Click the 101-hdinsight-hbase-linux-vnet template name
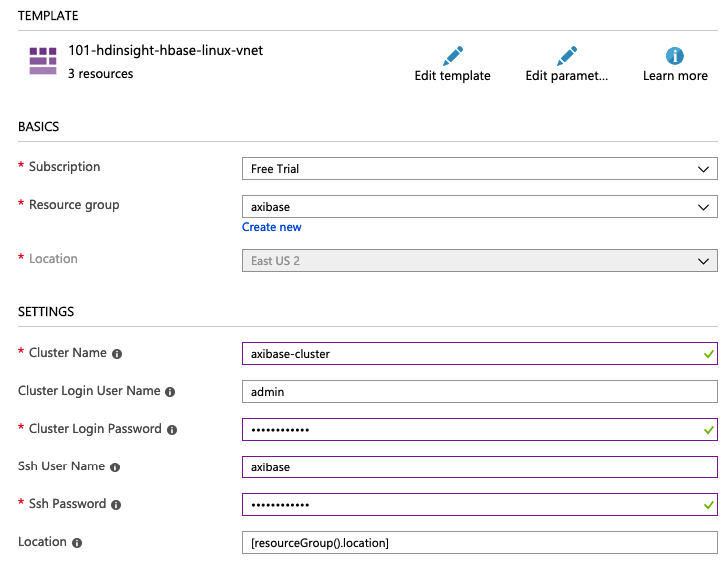Image resolution: width=726 pixels, height=573 pixels. click(166, 50)
